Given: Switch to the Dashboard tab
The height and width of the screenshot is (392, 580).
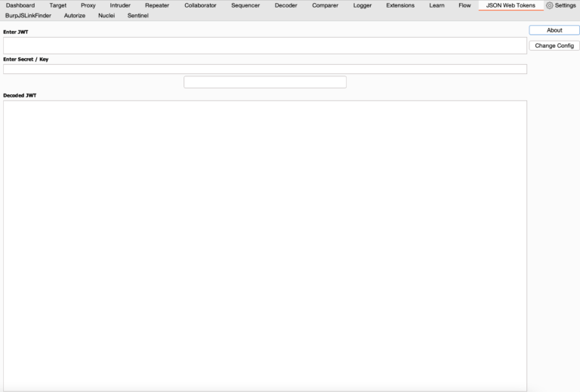Looking at the screenshot, I should pyautogui.click(x=20, y=5).
